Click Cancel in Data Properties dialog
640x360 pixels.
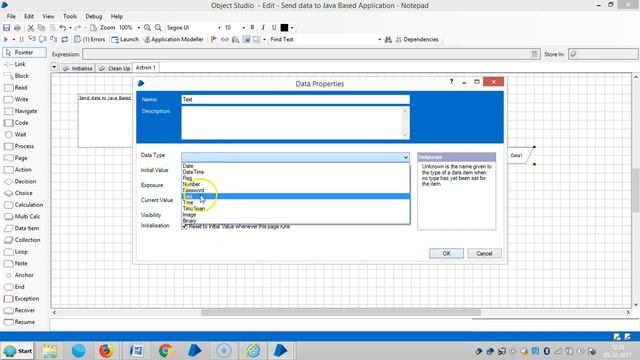484,253
